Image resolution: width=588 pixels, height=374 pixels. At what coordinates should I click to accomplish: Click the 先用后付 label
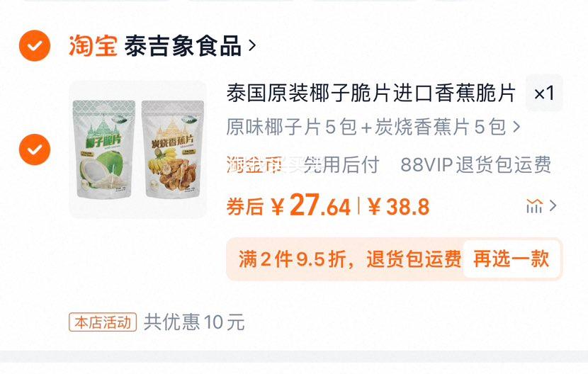[x=341, y=165]
